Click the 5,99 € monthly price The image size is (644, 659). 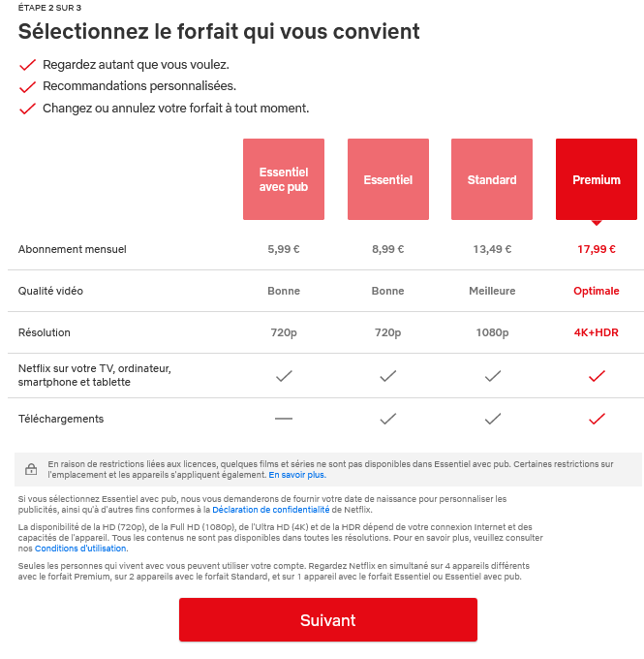click(284, 249)
